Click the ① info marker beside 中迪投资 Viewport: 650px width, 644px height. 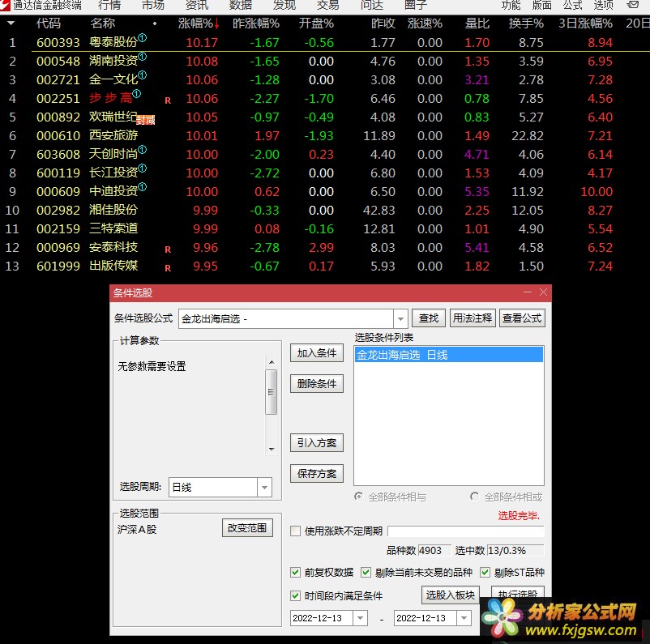pyautogui.click(x=142, y=187)
